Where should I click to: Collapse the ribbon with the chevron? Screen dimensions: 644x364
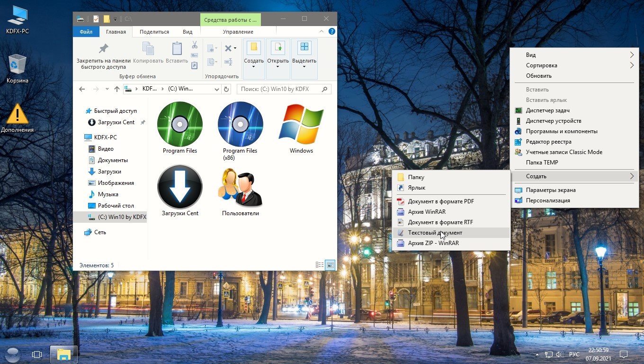pyautogui.click(x=322, y=31)
